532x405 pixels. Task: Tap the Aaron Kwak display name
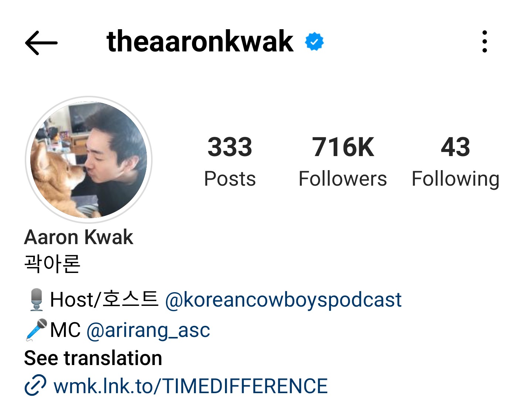79,237
